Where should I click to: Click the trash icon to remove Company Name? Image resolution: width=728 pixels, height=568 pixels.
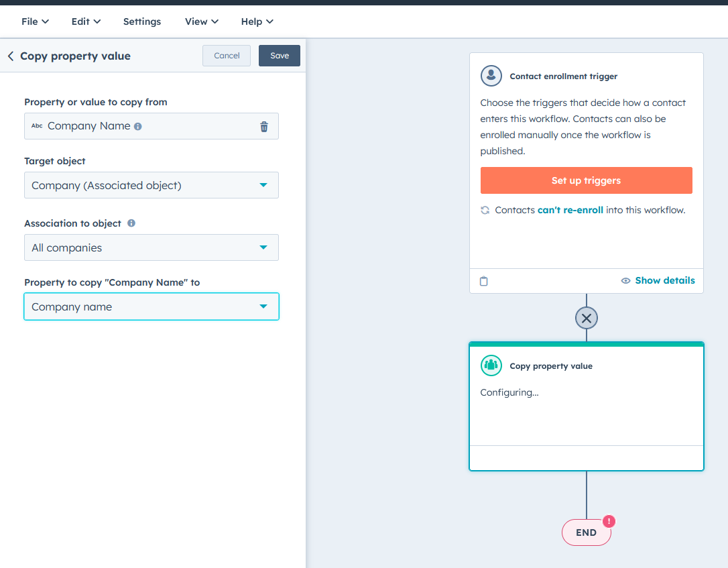click(263, 126)
